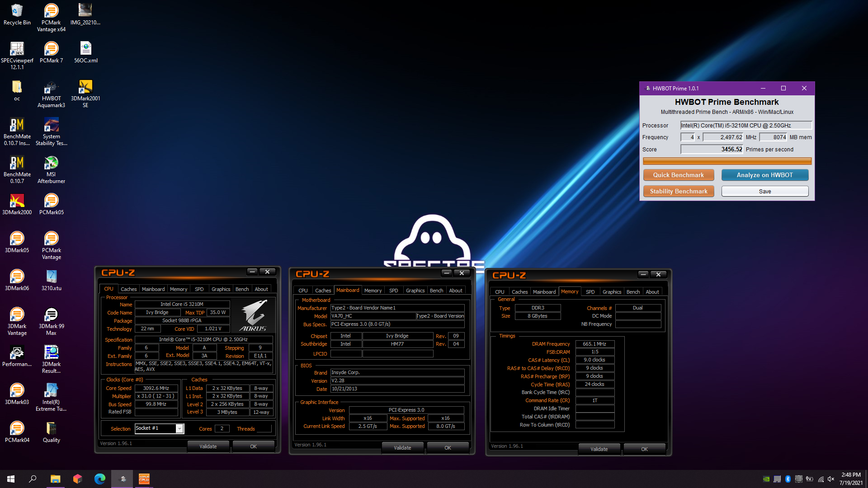868x488 pixels.
Task: Open the 3210.xtu file icon
Action: tap(51, 280)
